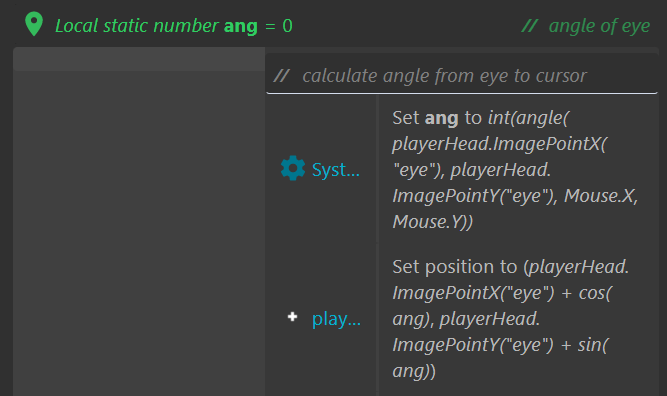Screen dimensions: 667x396
Task: Click the initial value 0 of ang
Action: (288, 26)
